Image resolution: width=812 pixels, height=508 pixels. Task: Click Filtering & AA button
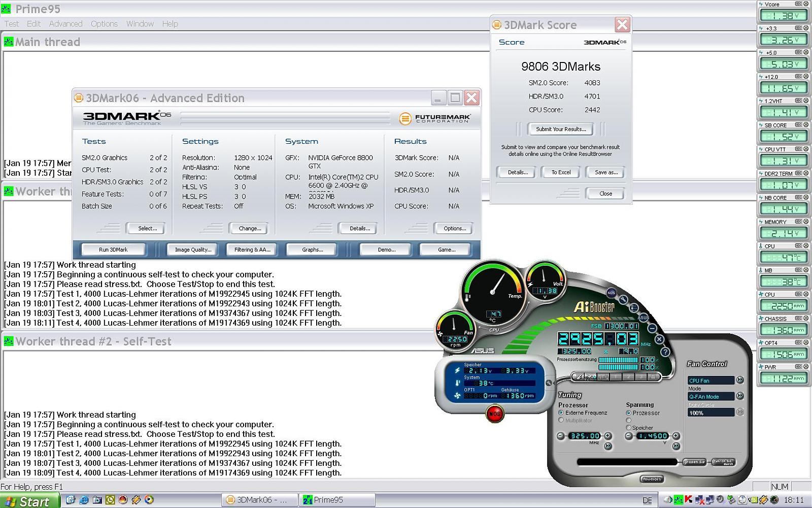click(252, 249)
